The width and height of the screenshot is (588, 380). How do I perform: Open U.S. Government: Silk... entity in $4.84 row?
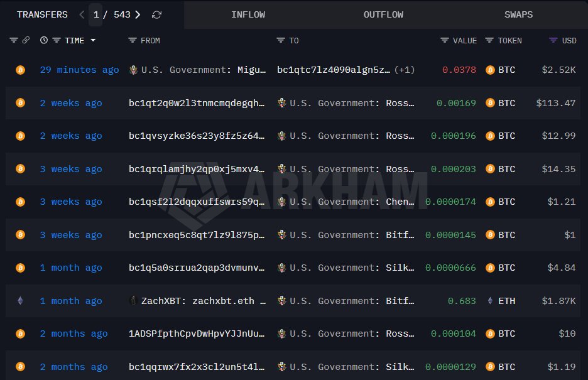pyautogui.click(x=346, y=268)
